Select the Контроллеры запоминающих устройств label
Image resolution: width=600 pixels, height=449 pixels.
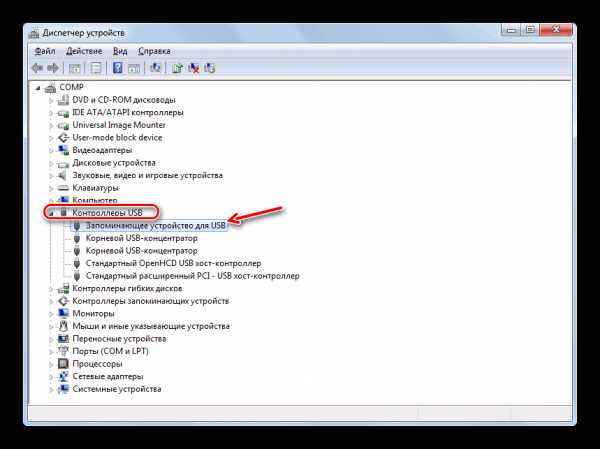coord(151,301)
